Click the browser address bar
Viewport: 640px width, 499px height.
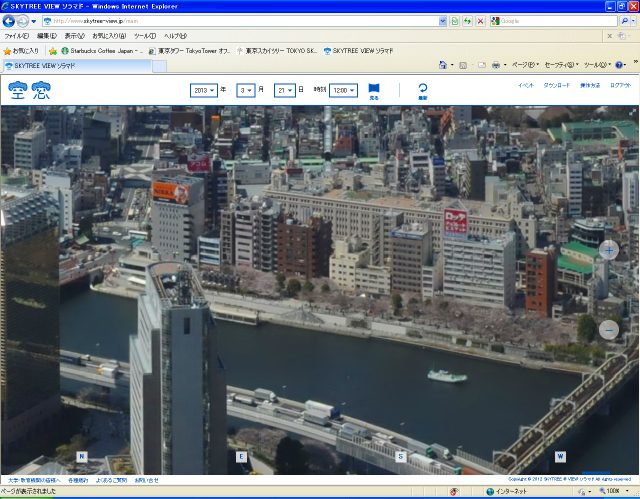250,20
